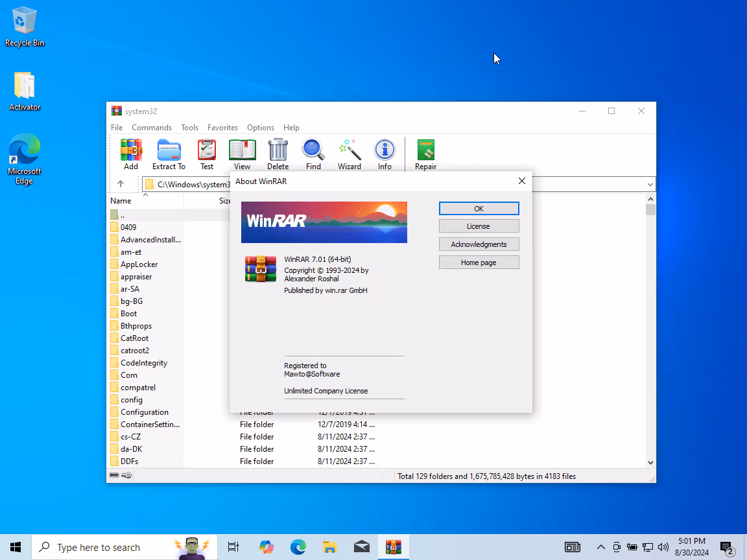Image resolution: width=747 pixels, height=560 pixels.
Task: Launch the Wizard wand icon
Action: coord(350,154)
